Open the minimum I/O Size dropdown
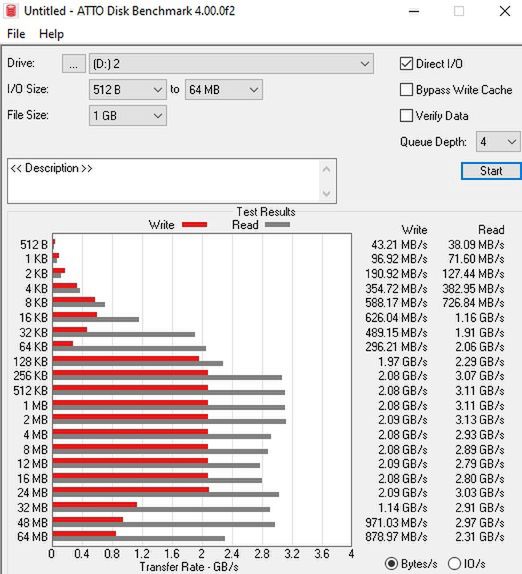This screenshot has width=522, height=574. 127,90
